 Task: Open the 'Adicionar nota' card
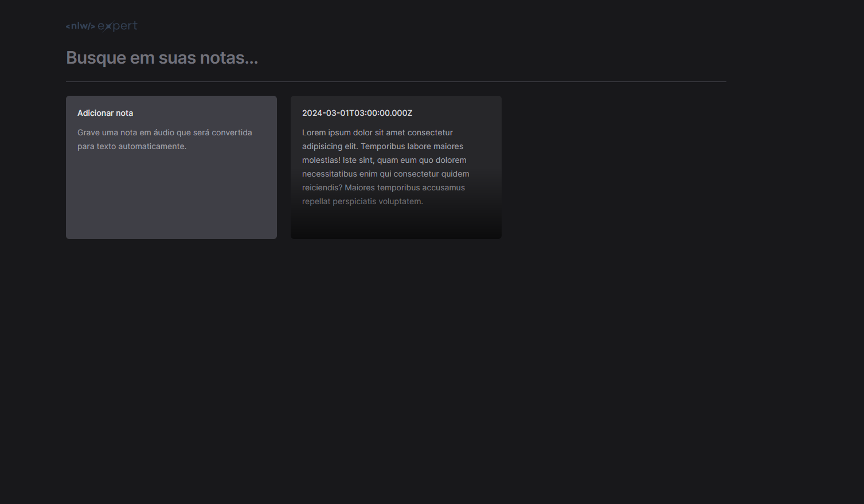tap(171, 167)
